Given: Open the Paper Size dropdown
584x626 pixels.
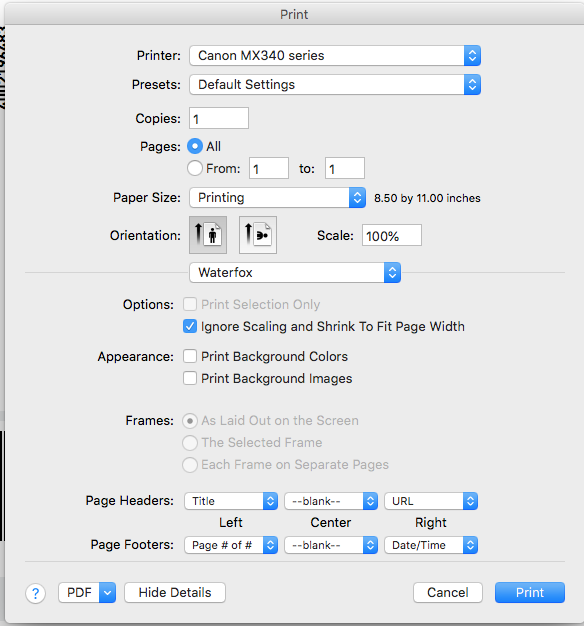Looking at the screenshot, I should [277, 198].
